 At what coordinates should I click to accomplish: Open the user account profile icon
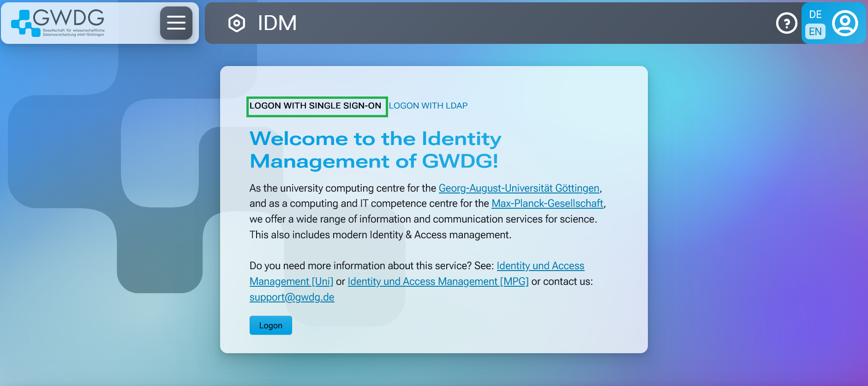(x=845, y=23)
